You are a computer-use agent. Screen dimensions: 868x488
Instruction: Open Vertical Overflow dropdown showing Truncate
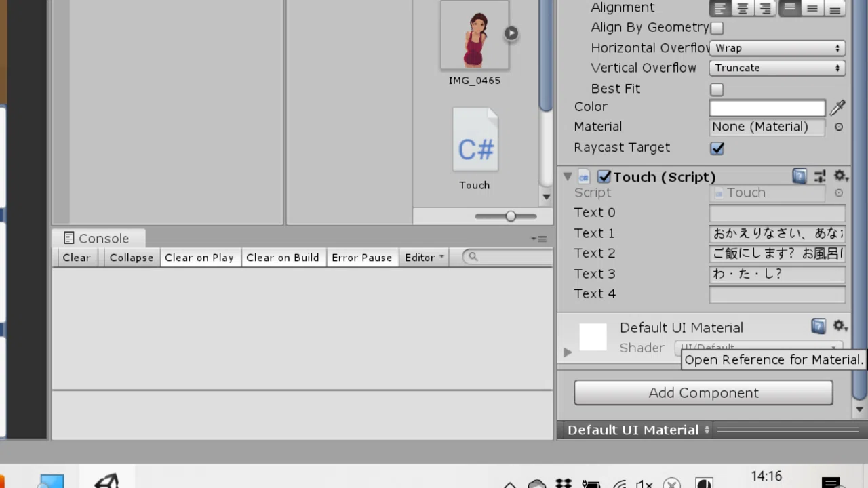777,68
